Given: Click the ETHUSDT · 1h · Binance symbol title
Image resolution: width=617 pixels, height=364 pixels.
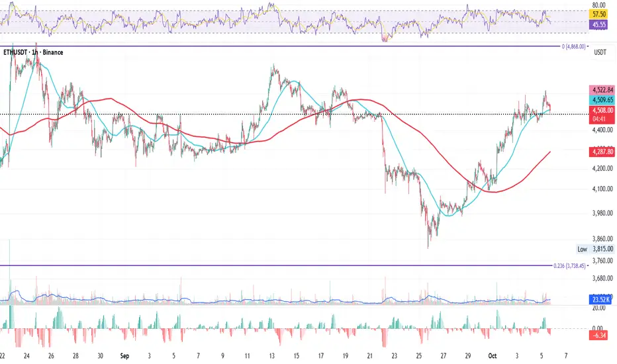Looking at the screenshot, I should 34,52.
